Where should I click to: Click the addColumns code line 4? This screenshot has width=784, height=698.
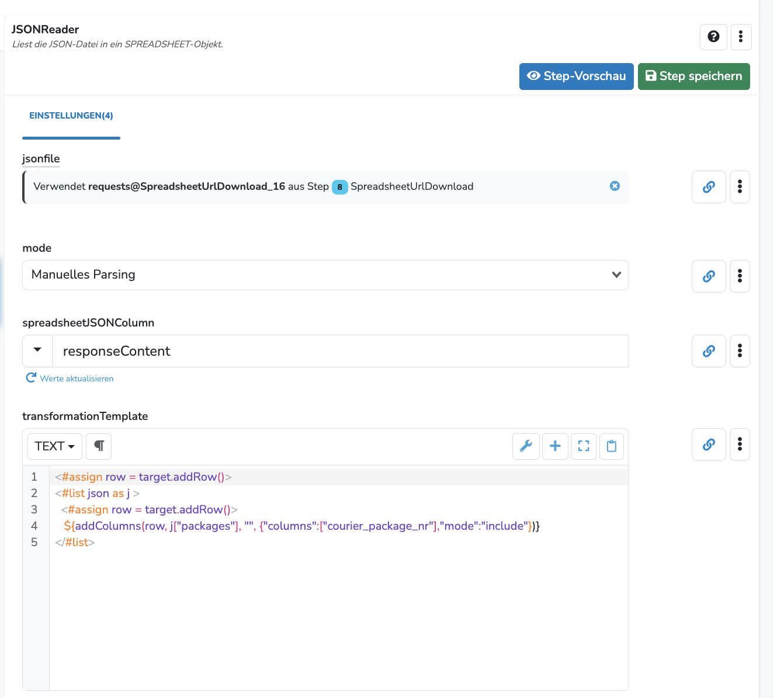point(302,526)
